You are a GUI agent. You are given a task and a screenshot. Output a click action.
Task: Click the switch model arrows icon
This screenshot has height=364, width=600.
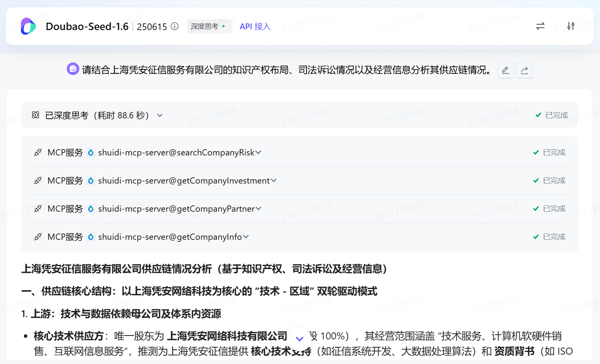click(x=540, y=26)
